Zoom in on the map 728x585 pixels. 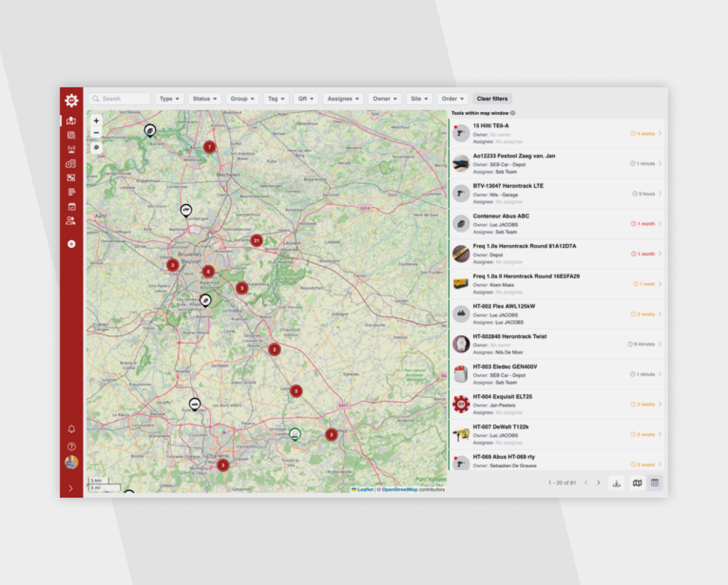pos(96,121)
